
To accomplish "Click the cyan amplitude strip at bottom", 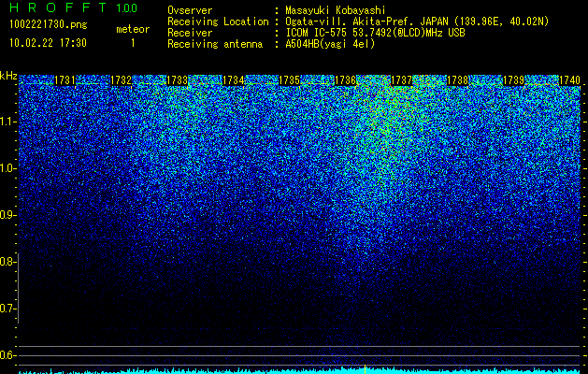I will click(x=300, y=370).
